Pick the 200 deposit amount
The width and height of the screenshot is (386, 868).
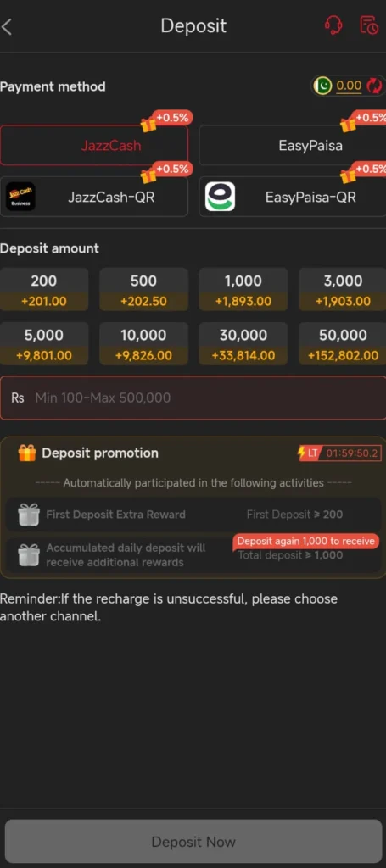pyautogui.click(x=44, y=290)
